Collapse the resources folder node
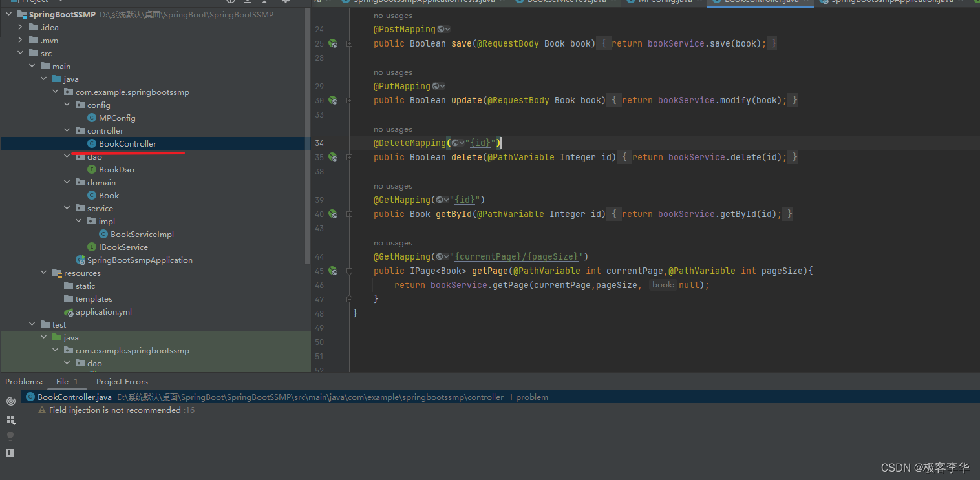The height and width of the screenshot is (480, 980). point(44,273)
